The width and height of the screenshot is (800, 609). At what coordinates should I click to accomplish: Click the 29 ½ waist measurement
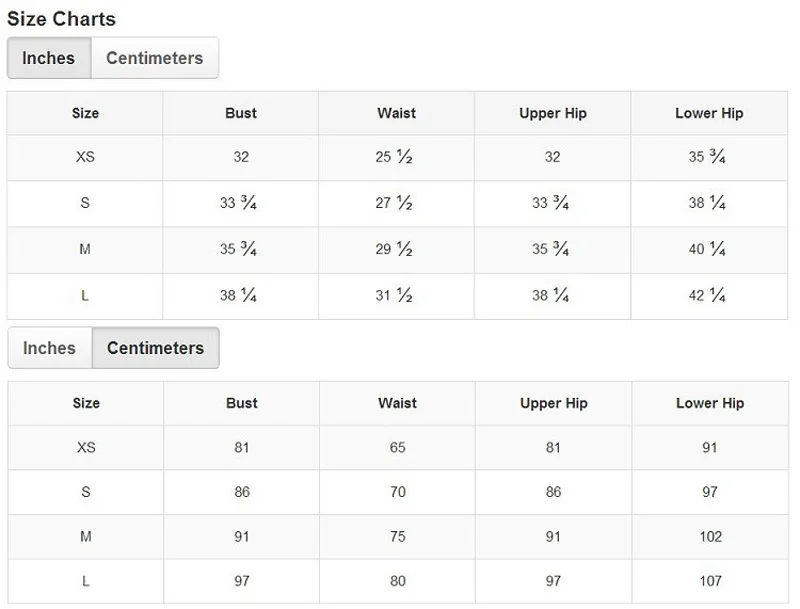tap(396, 249)
